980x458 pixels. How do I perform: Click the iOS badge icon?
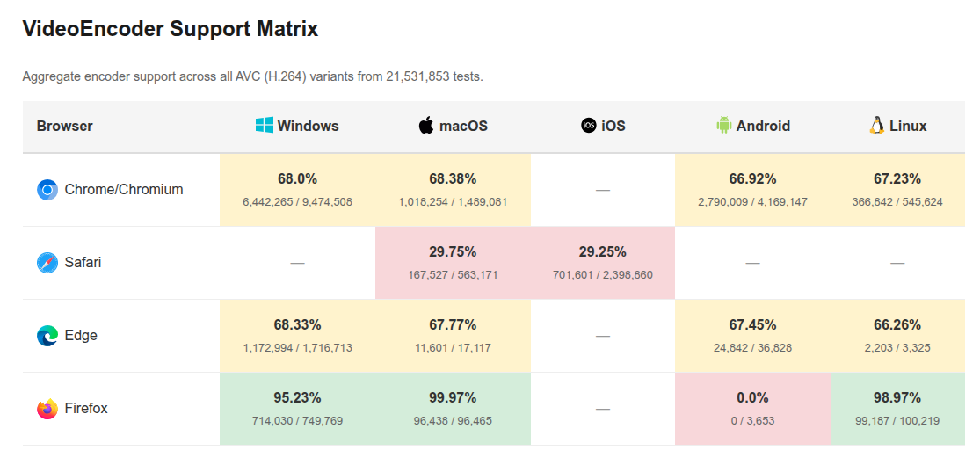589,126
